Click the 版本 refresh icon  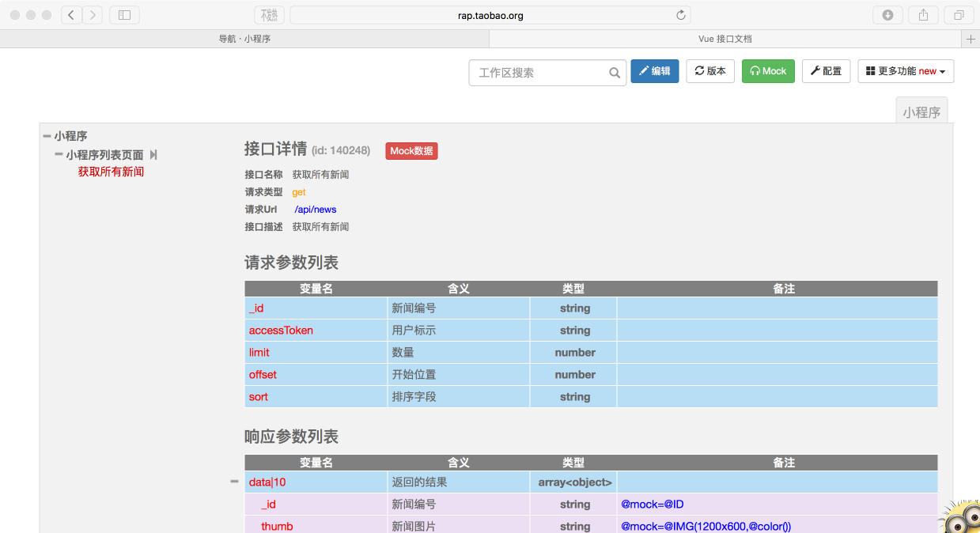(x=698, y=71)
